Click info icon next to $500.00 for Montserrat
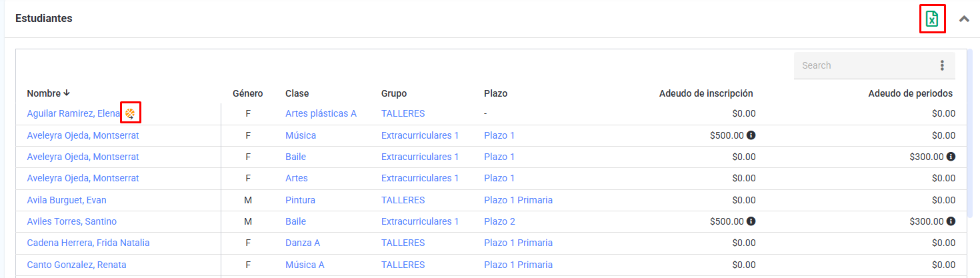 [x=751, y=135]
